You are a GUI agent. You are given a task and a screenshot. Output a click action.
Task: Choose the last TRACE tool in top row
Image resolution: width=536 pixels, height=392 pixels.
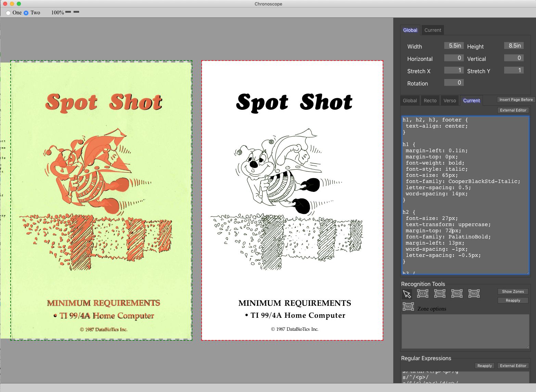click(x=474, y=293)
